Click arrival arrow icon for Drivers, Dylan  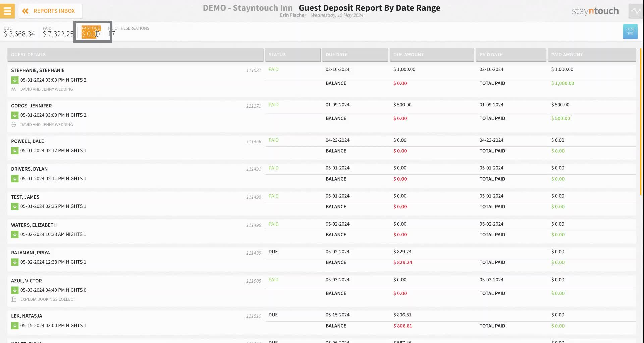point(15,179)
